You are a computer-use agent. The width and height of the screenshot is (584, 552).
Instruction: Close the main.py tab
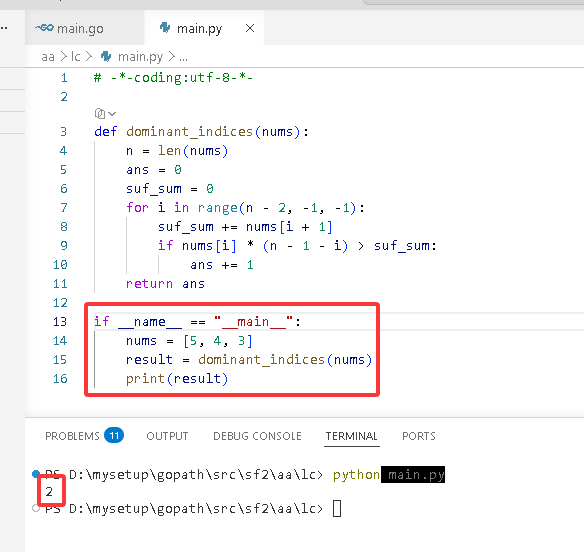250,28
